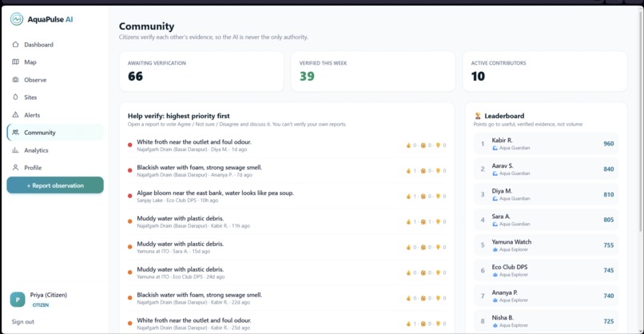Navigate to Sites
Viewport: 644px width, 334px height.
pyautogui.click(x=55, y=97)
